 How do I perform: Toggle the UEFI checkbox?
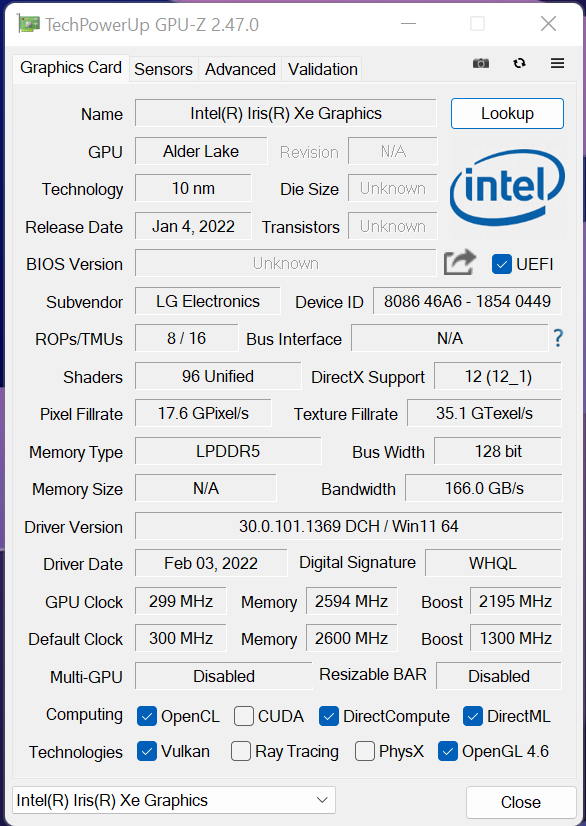click(502, 264)
